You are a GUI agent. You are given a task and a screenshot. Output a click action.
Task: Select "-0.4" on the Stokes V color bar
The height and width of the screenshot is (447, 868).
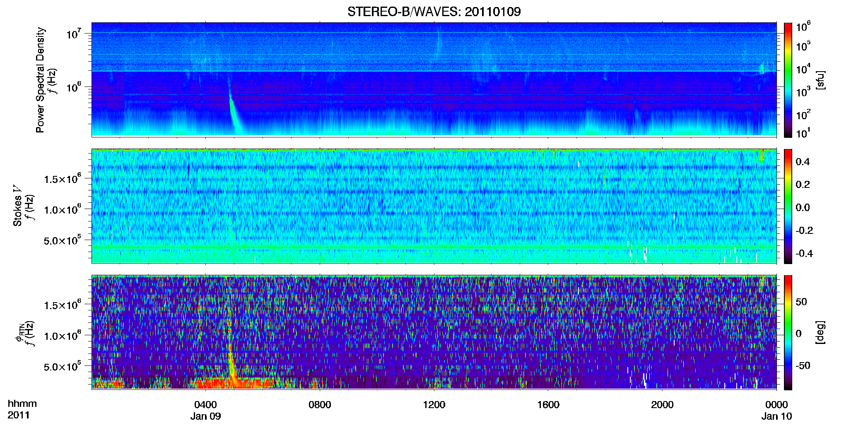click(x=804, y=253)
